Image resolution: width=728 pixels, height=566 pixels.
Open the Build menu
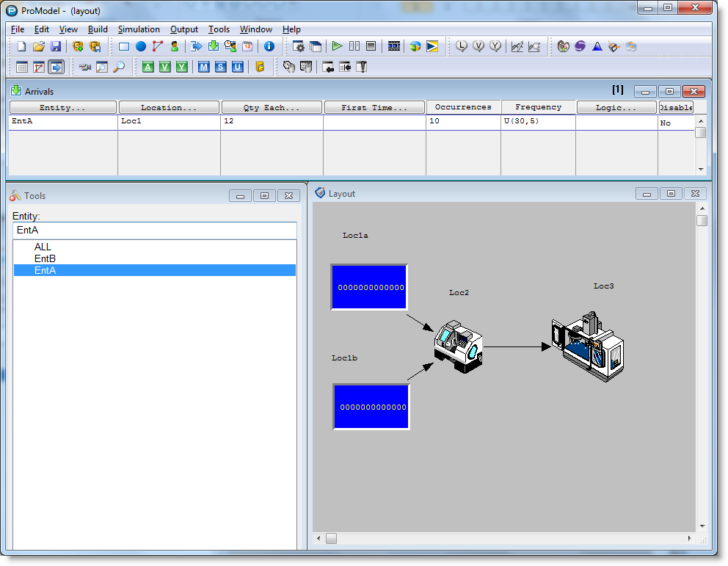[98, 29]
